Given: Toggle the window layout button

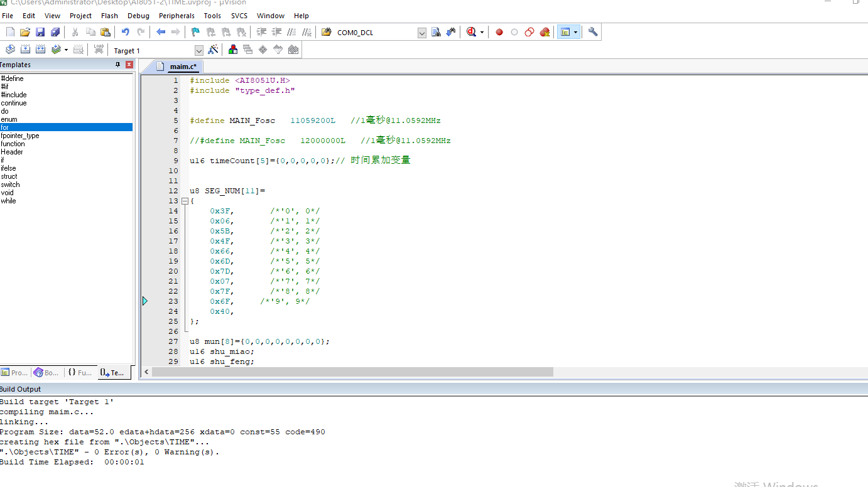Looking at the screenshot, I should coord(565,32).
